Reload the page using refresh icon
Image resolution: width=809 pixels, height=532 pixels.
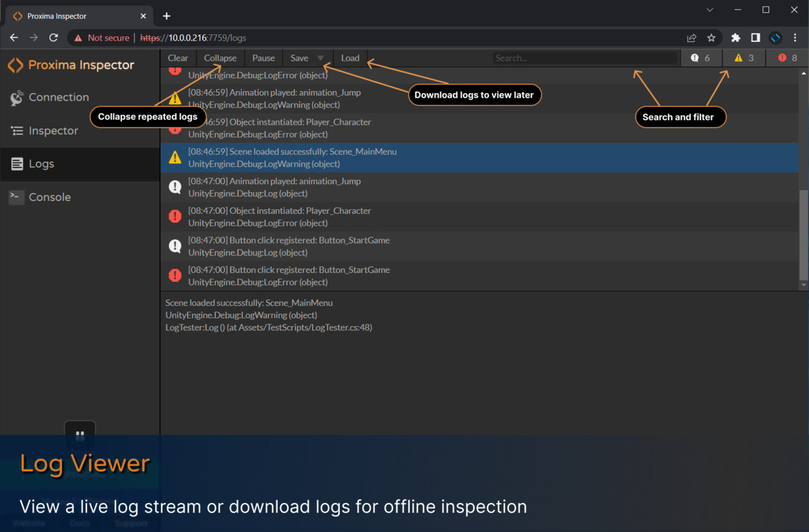pos(53,38)
